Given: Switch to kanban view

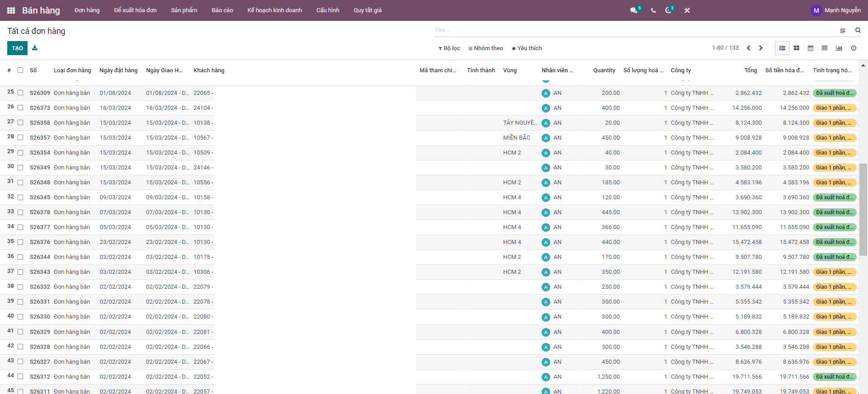Looking at the screenshot, I should click(x=797, y=48).
